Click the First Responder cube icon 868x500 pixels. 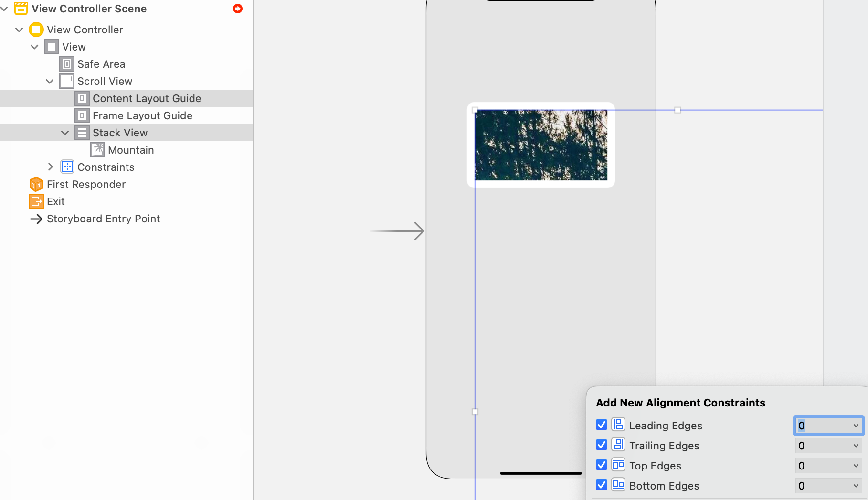tap(36, 184)
